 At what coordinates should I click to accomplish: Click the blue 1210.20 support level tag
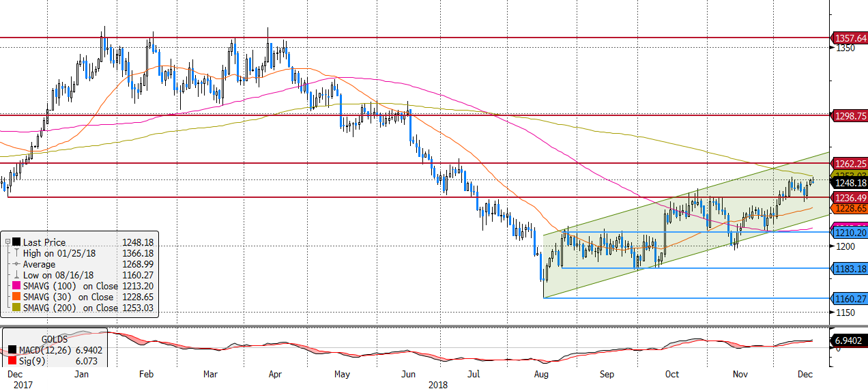pyautogui.click(x=850, y=233)
